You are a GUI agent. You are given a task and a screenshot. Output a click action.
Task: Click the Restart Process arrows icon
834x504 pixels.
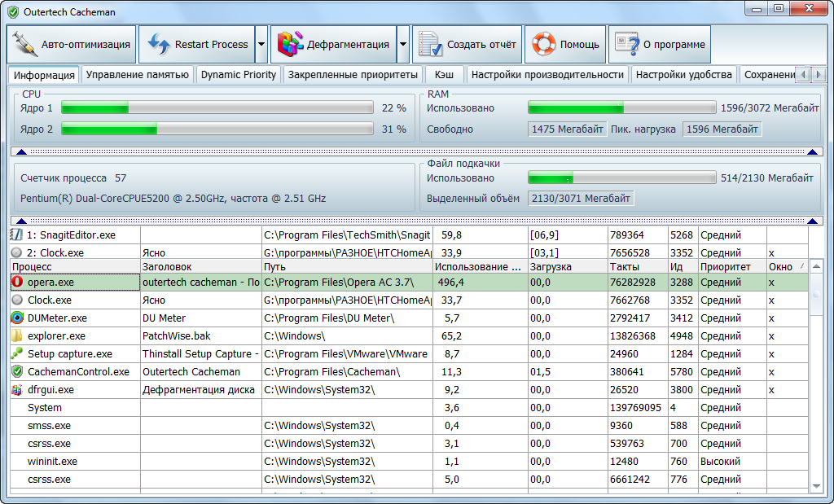158,44
